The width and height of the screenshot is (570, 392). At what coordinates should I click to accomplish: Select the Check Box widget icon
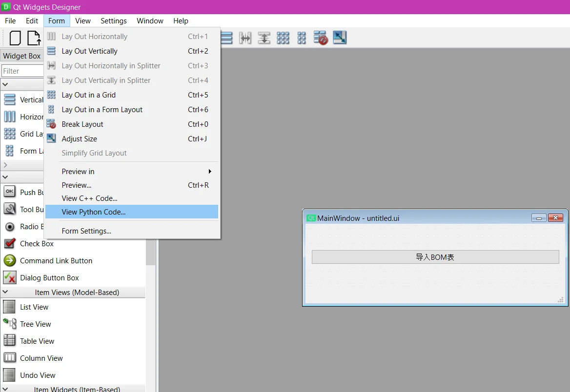click(10, 243)
